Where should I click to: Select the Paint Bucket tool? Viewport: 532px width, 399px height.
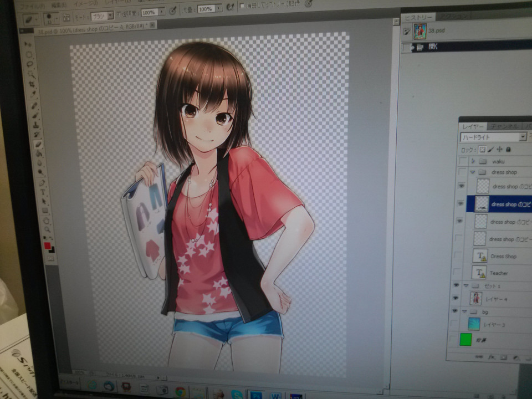coord(39,154)
